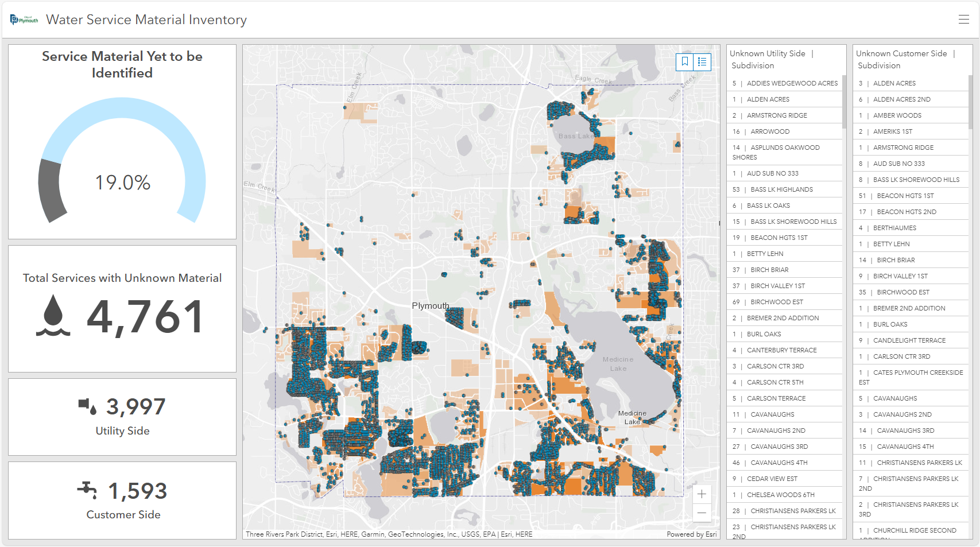Screen dimensions: 980x547
Task: Select ARROWOOD subdivision row
Action: point(784,131)
